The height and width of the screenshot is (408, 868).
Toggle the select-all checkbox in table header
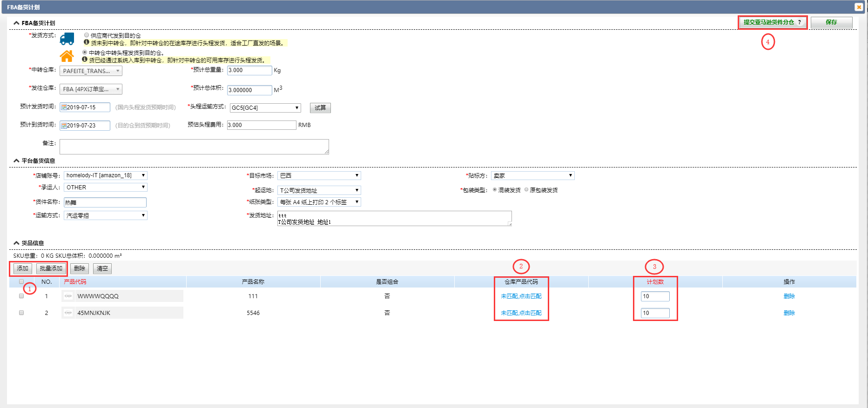click(x=21, y=281)
